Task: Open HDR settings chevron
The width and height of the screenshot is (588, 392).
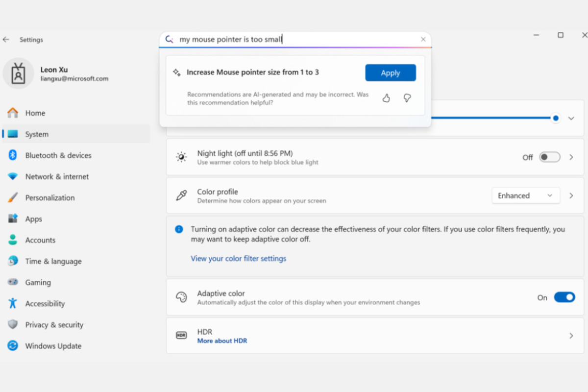Action: click(x=571, y=336)
